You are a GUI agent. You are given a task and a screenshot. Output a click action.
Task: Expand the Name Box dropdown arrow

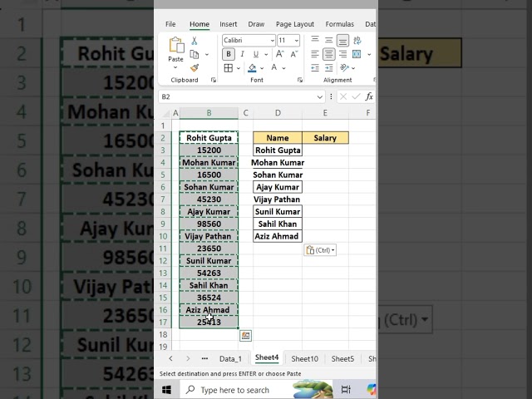click(x=319, y=97)
